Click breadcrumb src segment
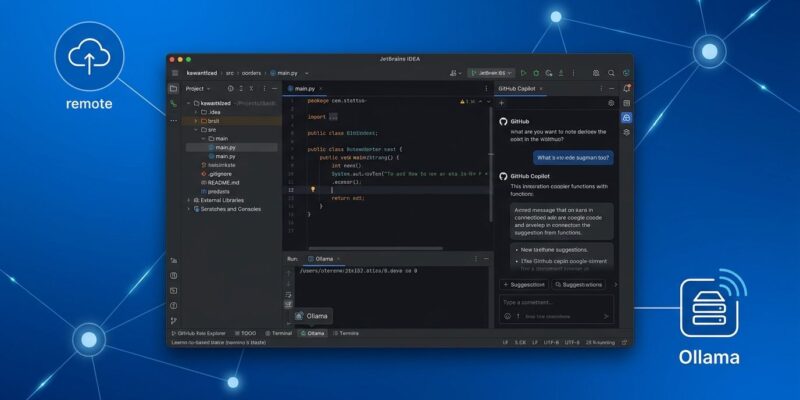The height and width of the screenshot is (400, 800). click(230, 73)
